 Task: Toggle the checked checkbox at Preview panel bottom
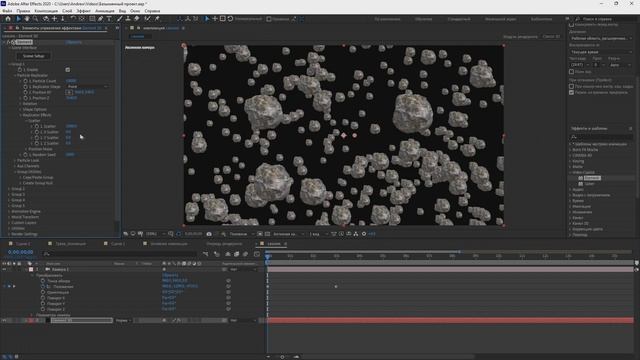click(571, 93)
